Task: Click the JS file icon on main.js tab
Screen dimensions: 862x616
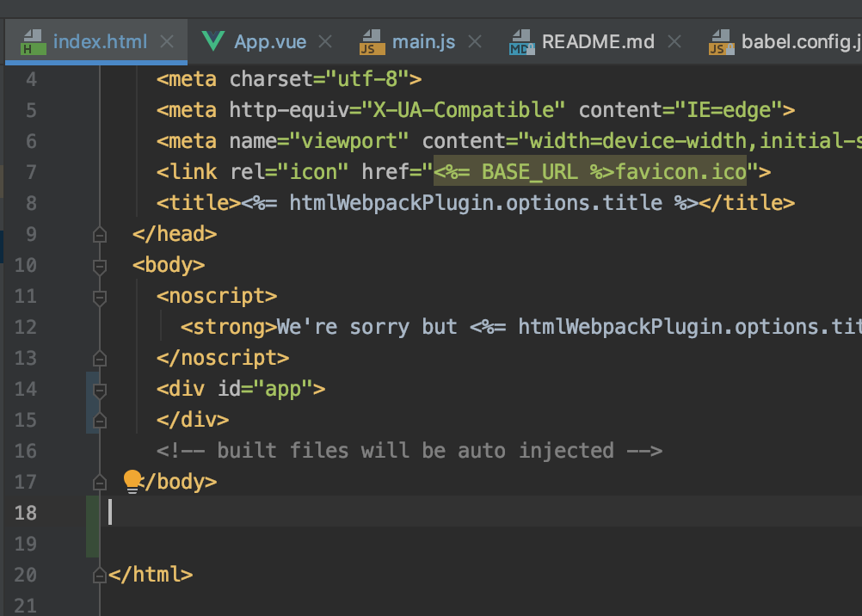Action: tap(373, 42)
